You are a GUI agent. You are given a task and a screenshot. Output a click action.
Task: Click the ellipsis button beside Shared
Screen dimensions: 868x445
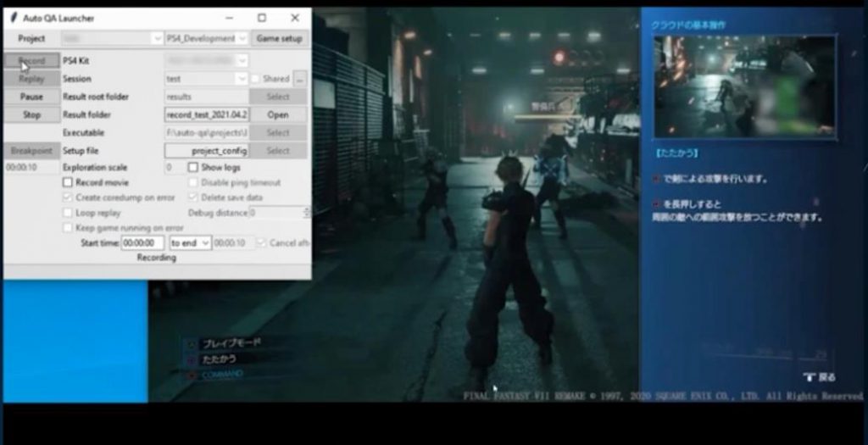pos(300,79)
